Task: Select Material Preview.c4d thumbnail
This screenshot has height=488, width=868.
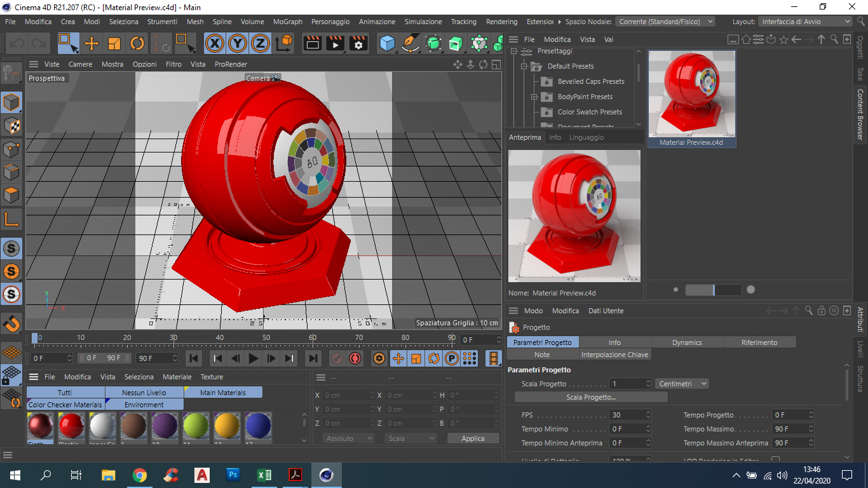Action: [x=692, y=99]
